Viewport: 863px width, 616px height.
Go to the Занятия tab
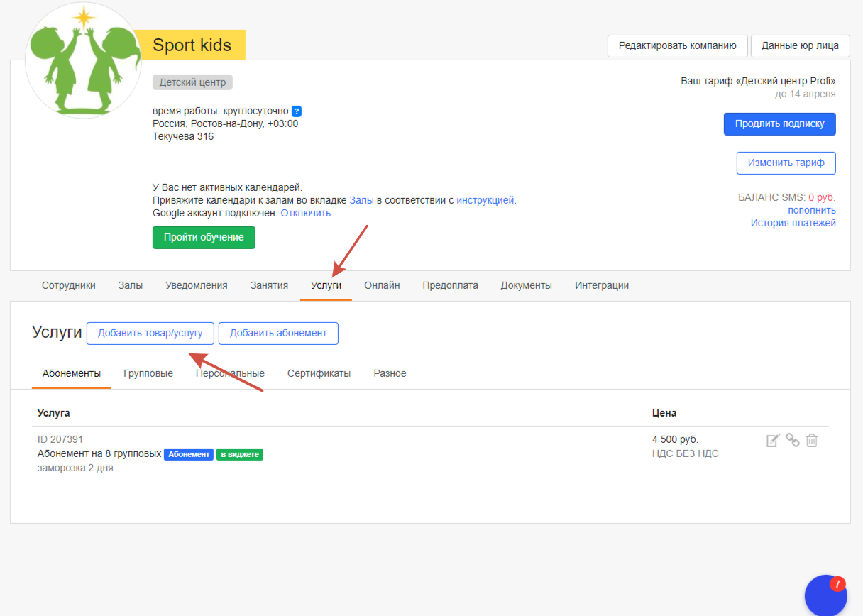click(x=269, y=285)
